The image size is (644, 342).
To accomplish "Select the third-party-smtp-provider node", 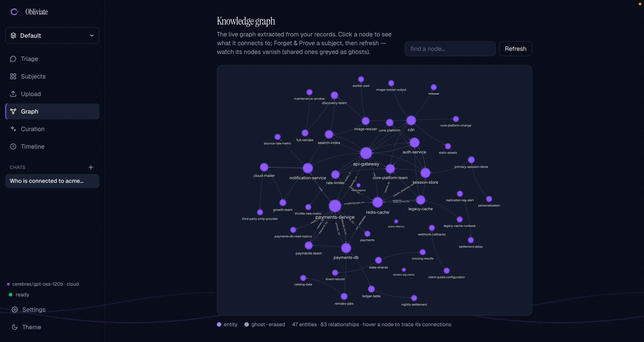I will pos(260,212).
